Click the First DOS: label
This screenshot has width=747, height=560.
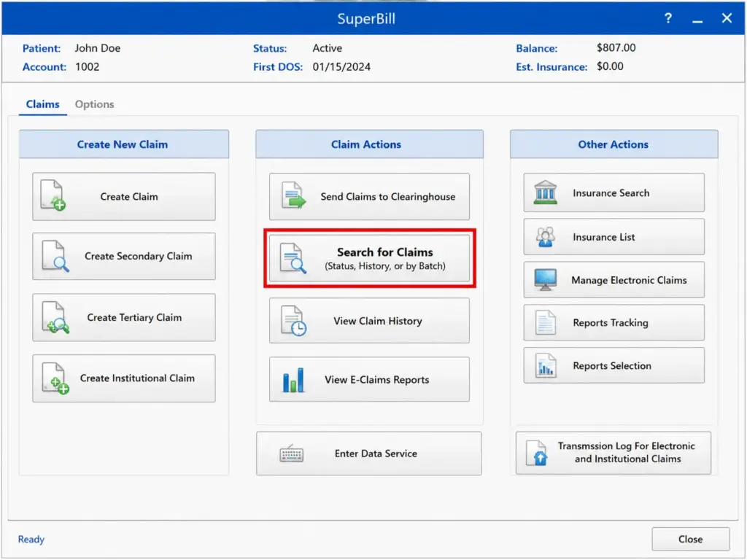[x=278, y=66]
